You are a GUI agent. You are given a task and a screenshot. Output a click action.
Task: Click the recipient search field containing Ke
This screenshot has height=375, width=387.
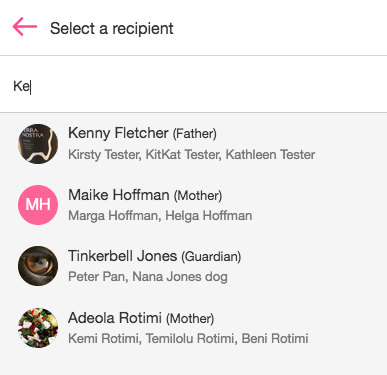(x=193, y=86)
